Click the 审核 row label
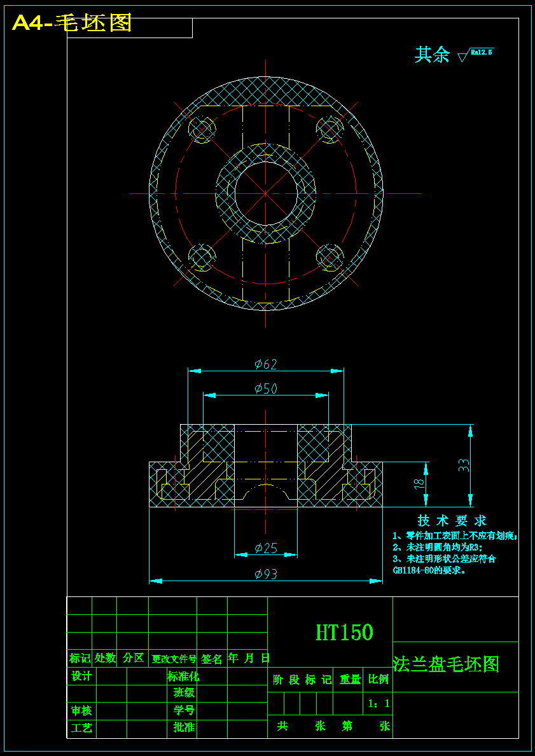Screen dimensions: 535x756 pyautogui.click(x=82, y=710)
